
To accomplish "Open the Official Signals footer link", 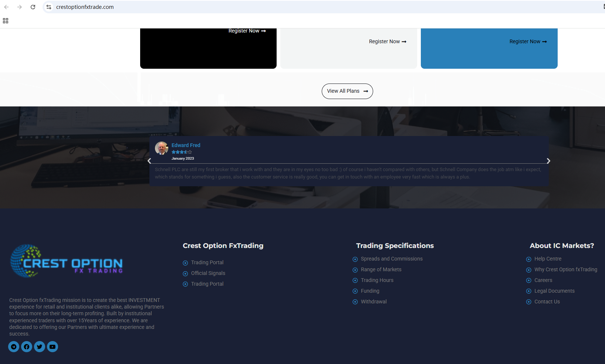I will [x=208, y=273].
